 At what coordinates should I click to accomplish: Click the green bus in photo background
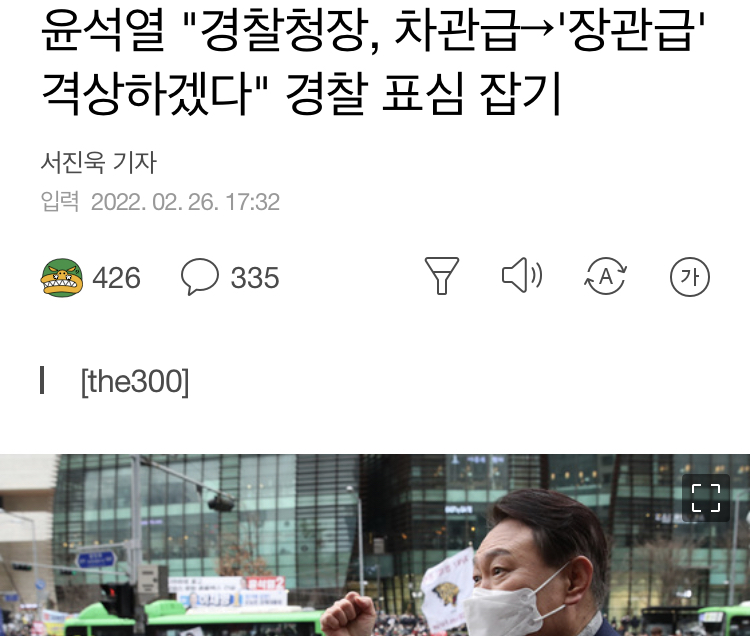click(191, 621)
